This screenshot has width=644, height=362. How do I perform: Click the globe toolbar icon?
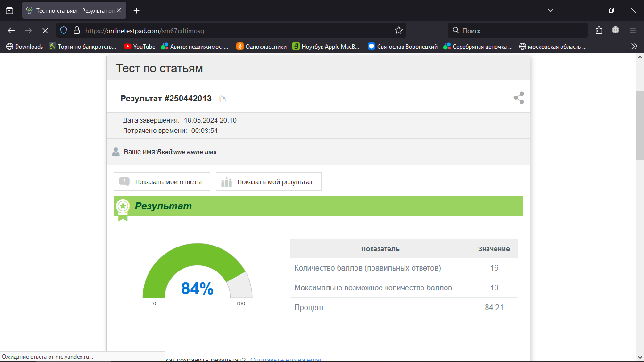[616, 30]
